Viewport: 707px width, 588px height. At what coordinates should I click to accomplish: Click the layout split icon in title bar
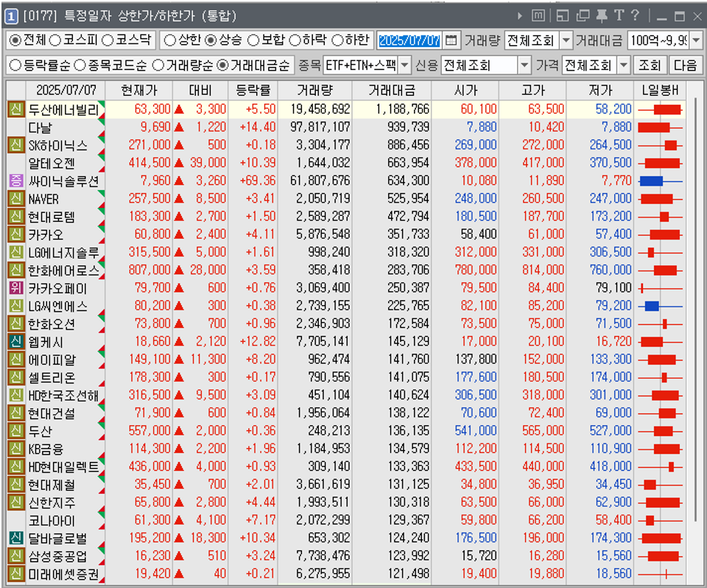coord(562,15)
